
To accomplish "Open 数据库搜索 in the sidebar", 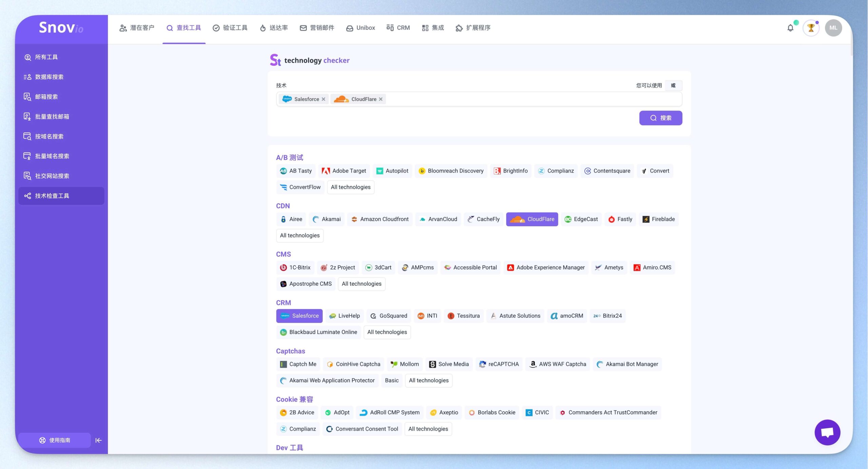I will (61, 77).
